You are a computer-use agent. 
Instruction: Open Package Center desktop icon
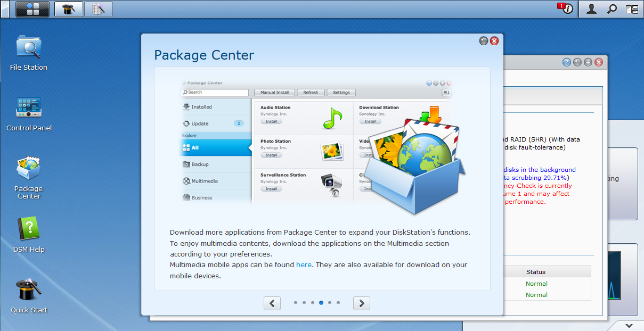pyautogui.click(x=29, y=178)
